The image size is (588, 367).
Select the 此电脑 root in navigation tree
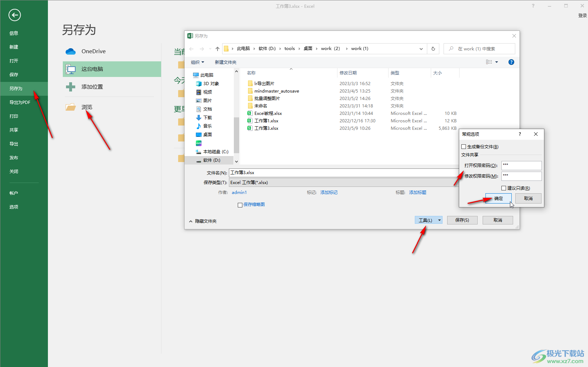(203, 75)
